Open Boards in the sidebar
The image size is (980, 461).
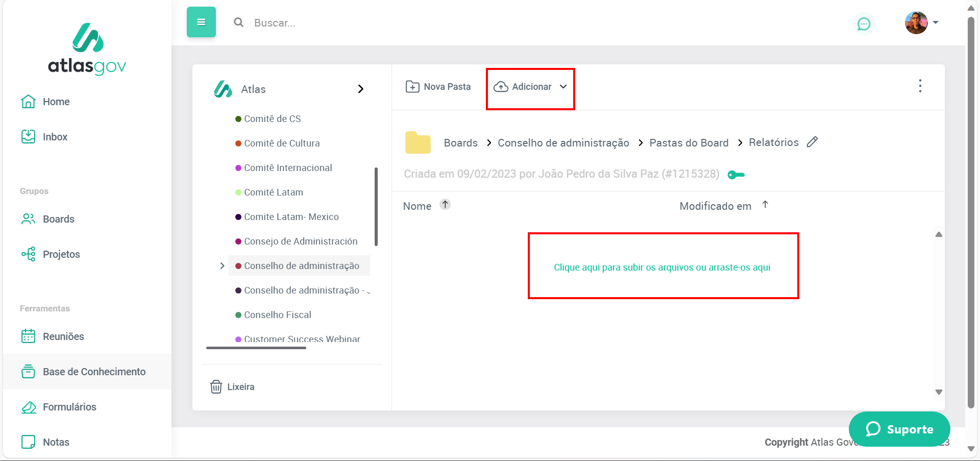[x=58, y=219]
